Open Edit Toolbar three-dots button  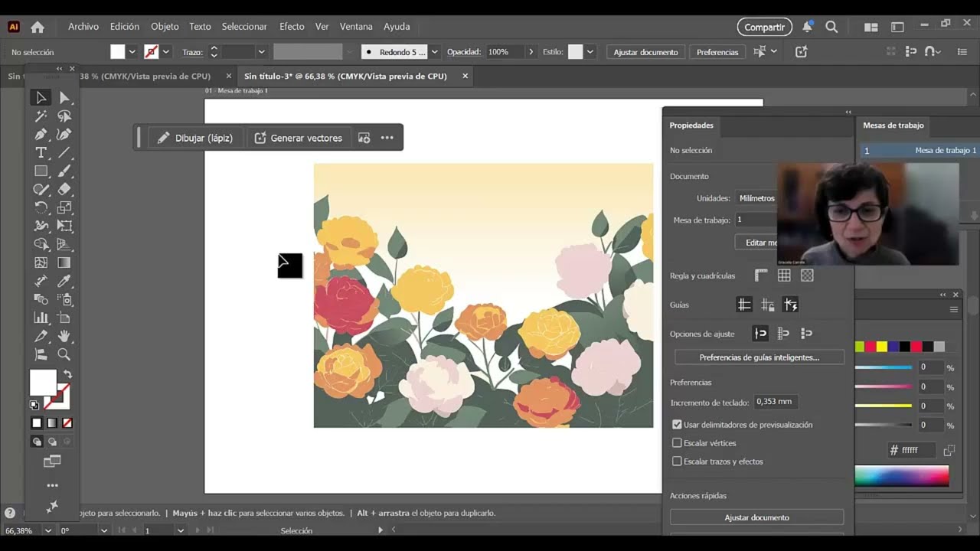click(x=52, y=485)
